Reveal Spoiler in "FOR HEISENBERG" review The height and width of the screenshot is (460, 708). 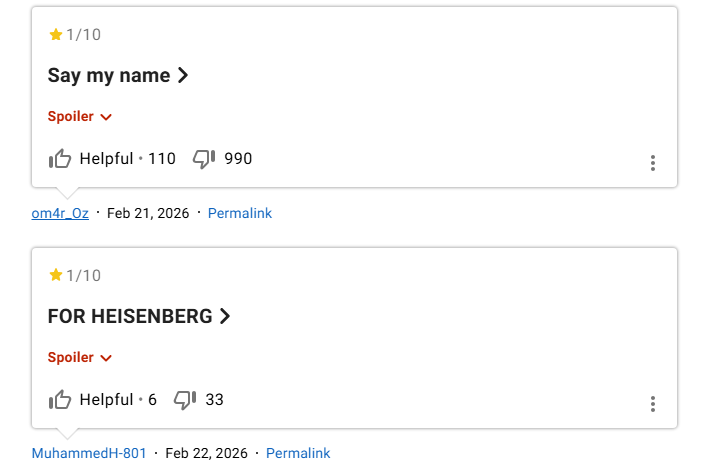click(x=79, y=358)
